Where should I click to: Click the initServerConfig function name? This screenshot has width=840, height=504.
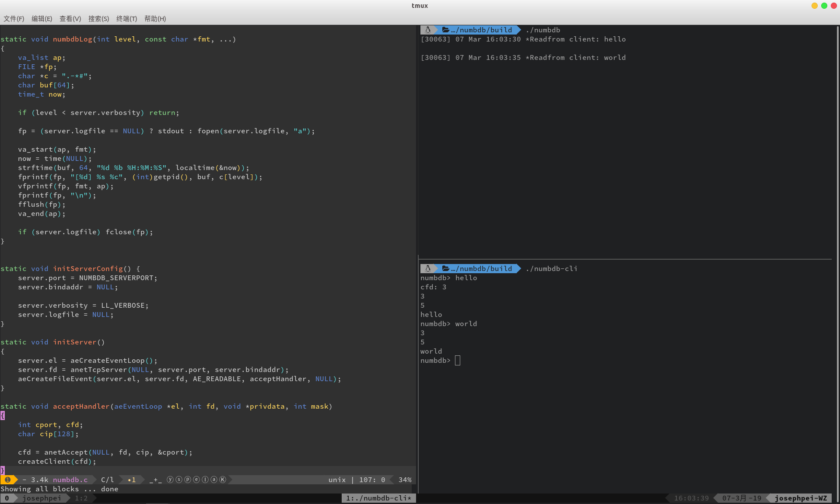(x=88, y=269)
